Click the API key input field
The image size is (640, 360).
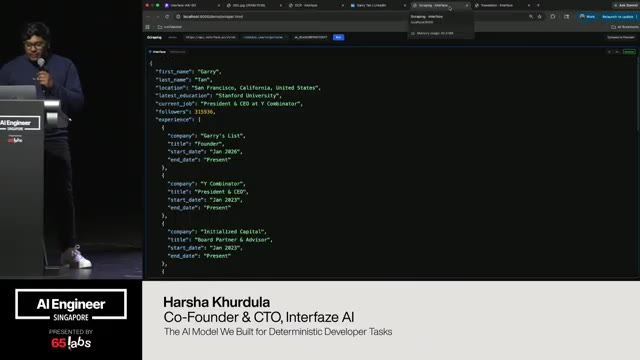coord(311,37)
